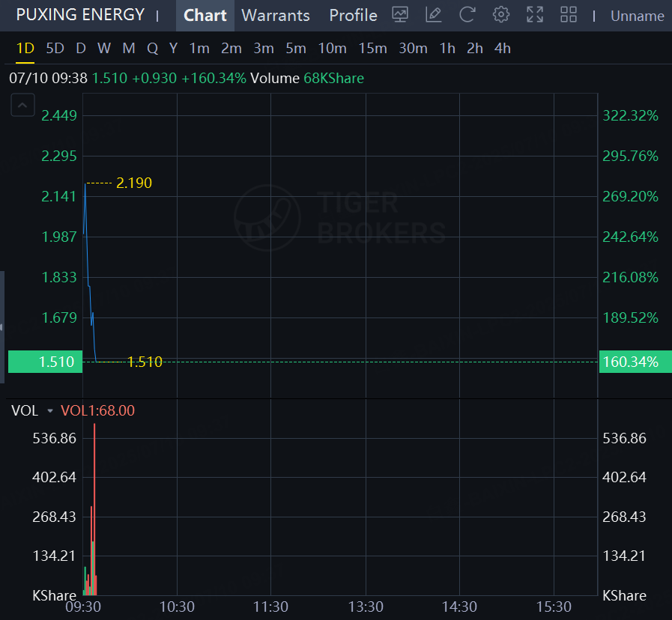The image size is (672, 620).
Task: Click the 2.449 price axis label
Action: (x=58, y=115)
